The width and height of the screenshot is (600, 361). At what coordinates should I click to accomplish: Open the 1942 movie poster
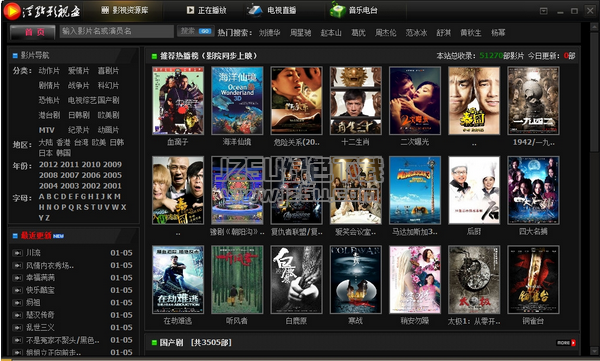pos(533,101)
